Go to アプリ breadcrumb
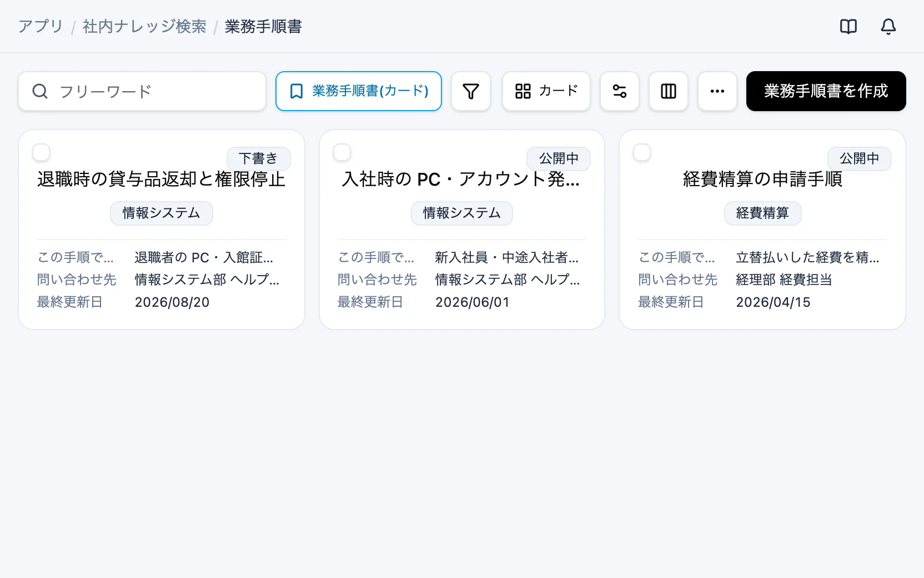 click(41, 27)
